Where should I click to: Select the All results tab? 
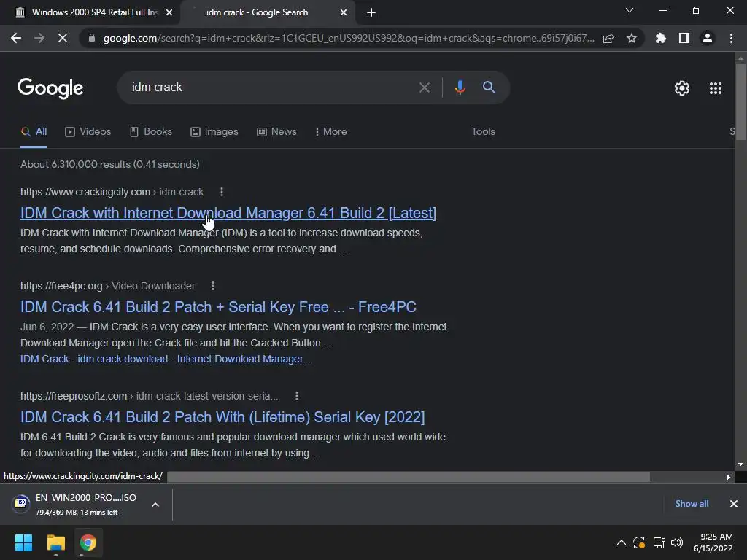(x=34, y=132)
